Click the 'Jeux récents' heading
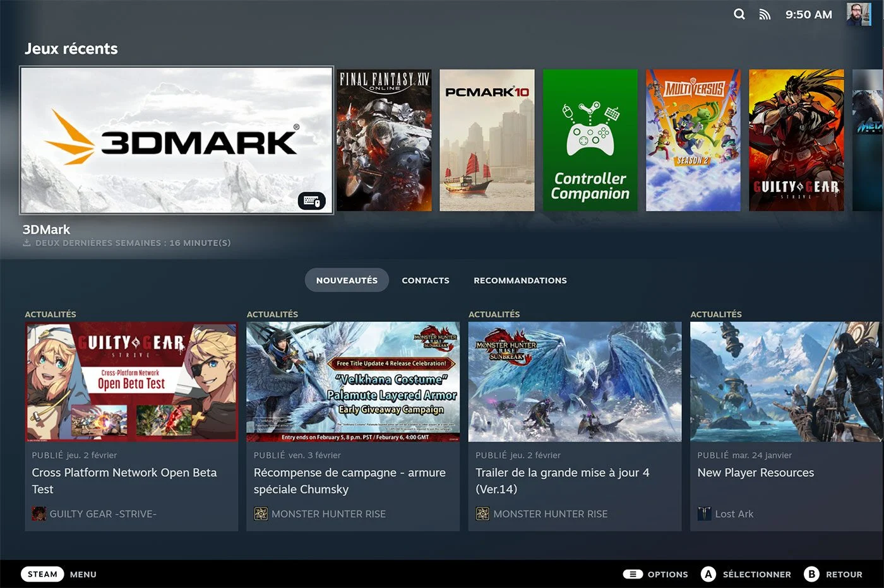The image size is (884, 588). pyautogui.click(x=71, y=49)
